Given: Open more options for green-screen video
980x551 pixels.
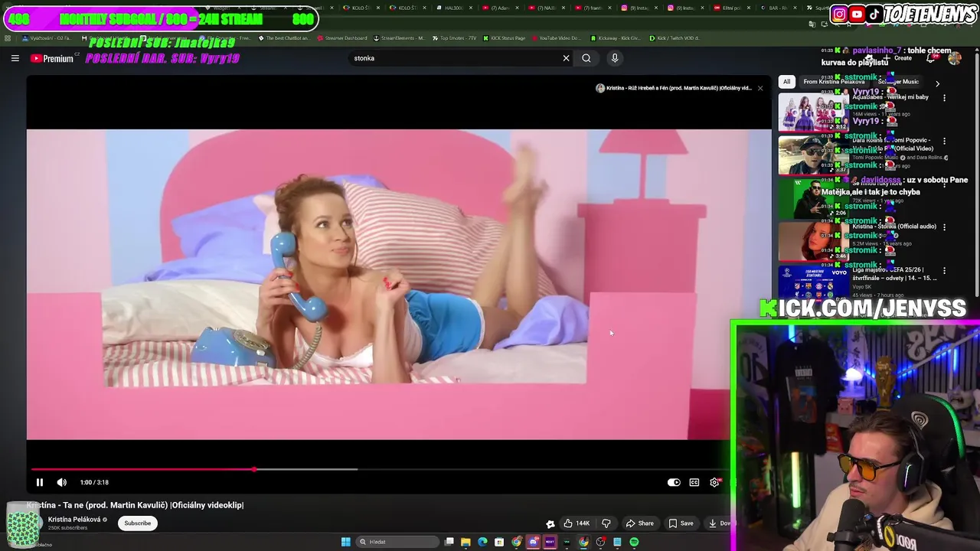Looking at the screenshot, I should coord(944,184).
